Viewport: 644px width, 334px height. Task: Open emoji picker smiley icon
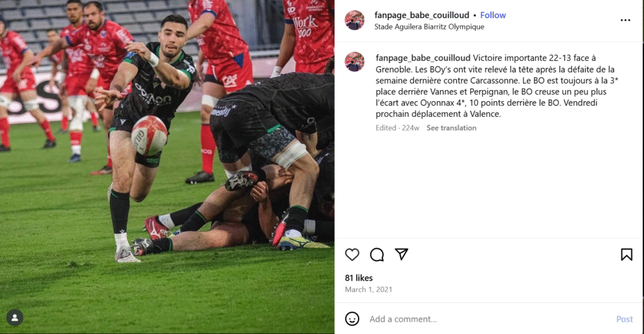(x=352, y=319)
